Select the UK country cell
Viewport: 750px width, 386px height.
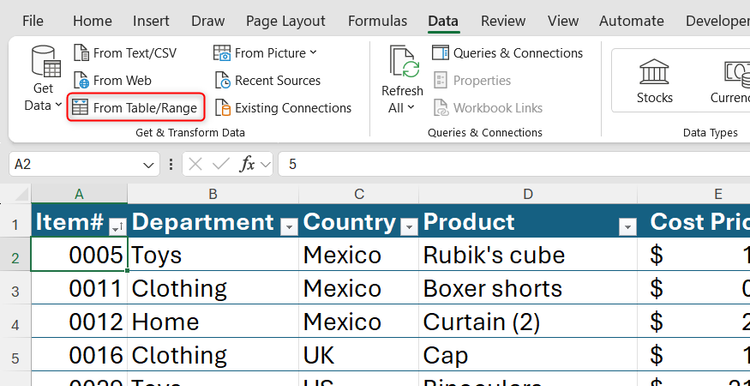pyautogui.click(x=359, y=355)
